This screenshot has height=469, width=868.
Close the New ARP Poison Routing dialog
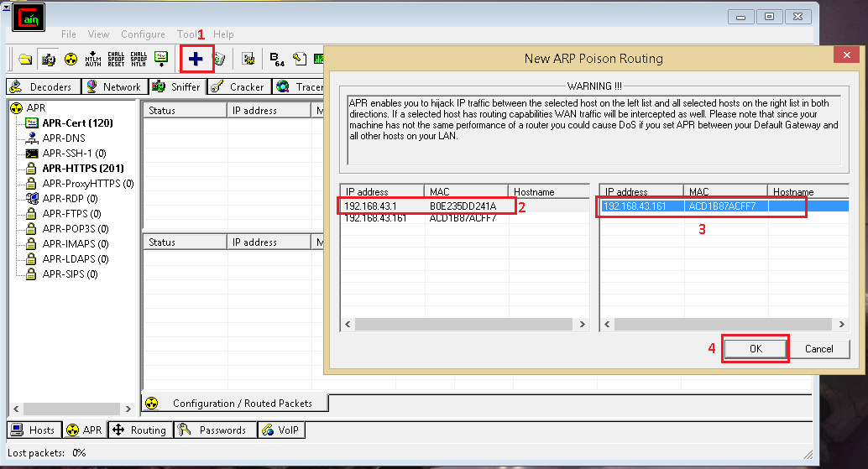[x=846, y=55]
